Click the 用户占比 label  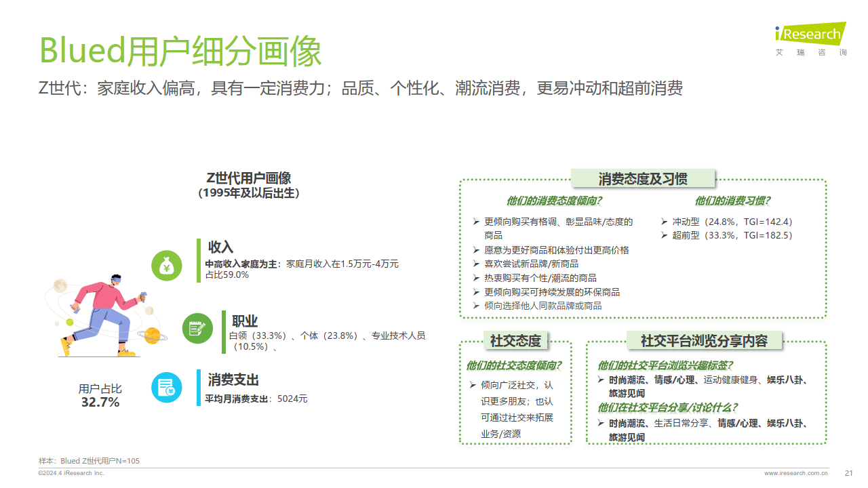[x=100, y=388]
